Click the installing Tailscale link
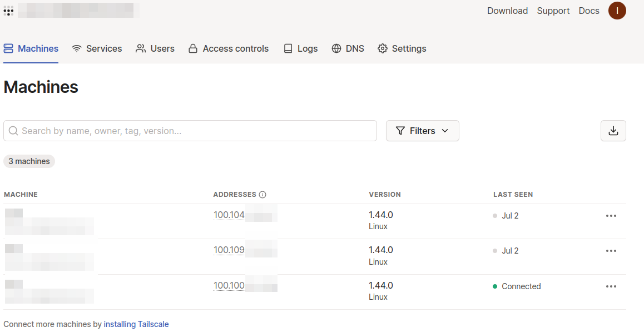 point(136,324)
